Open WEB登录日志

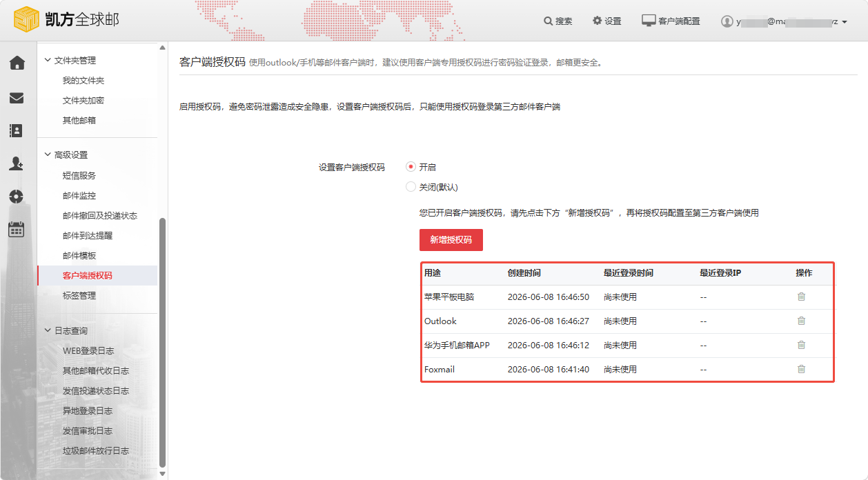pyautogui.click(x=88, y=351)
